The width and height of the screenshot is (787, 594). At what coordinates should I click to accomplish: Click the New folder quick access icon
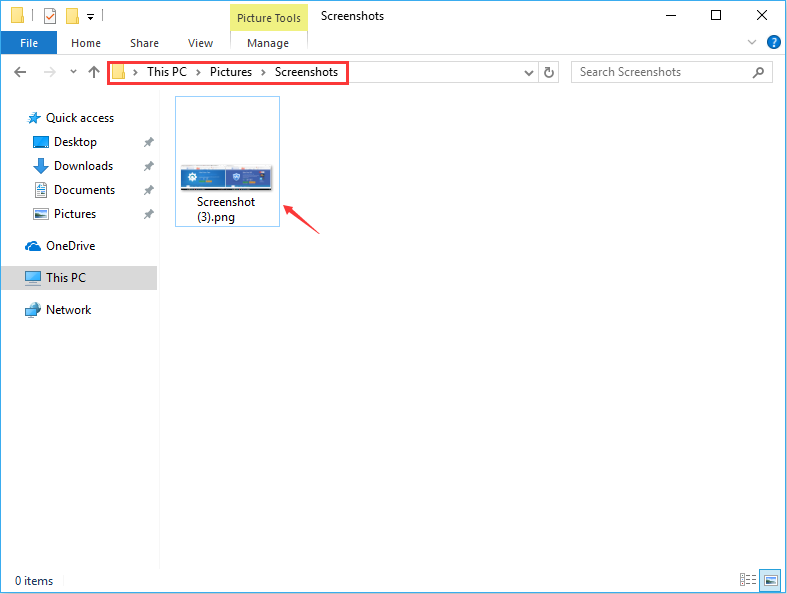pos(72,16)
